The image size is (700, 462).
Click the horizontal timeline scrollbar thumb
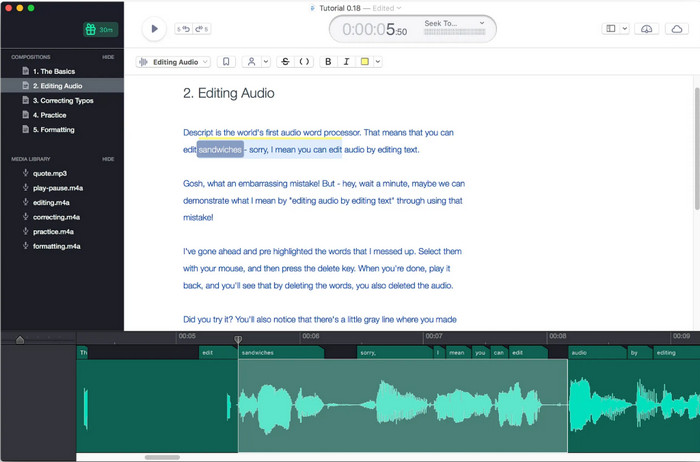click(162, 457)
